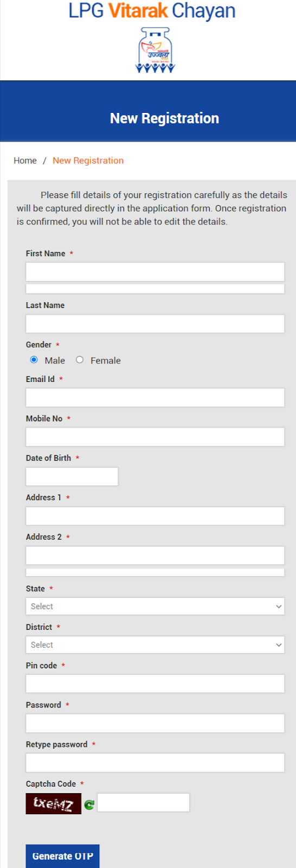Focus the Last Name field

155,324
